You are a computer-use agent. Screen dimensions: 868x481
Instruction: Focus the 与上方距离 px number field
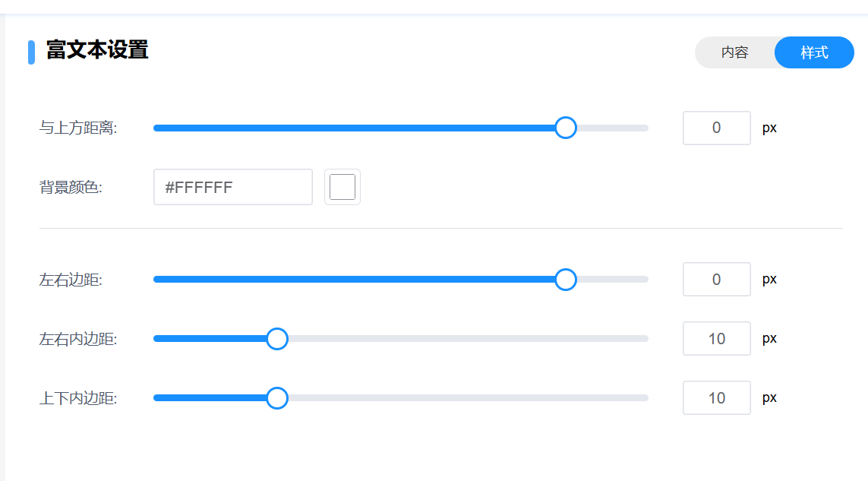click(x=716, y=128)
